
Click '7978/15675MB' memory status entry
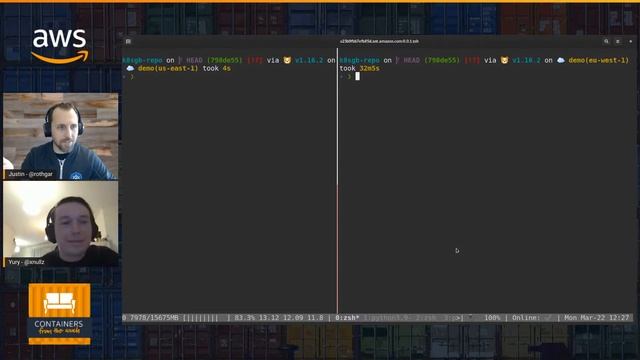(x=154, y=318)
